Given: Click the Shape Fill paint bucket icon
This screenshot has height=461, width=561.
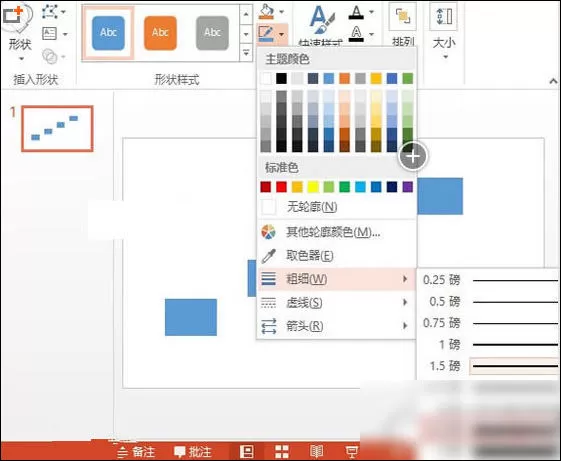Looking at the screenshot, I should pos(267,11).
